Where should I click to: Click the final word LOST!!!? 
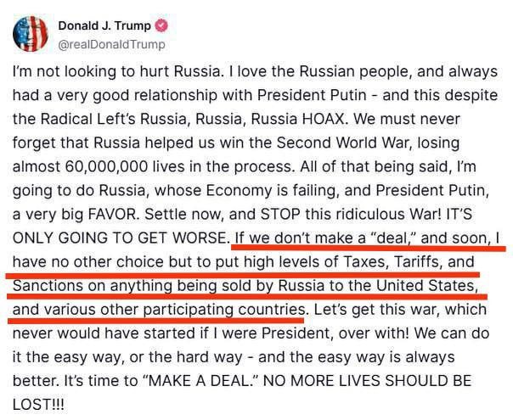[38, 405]
